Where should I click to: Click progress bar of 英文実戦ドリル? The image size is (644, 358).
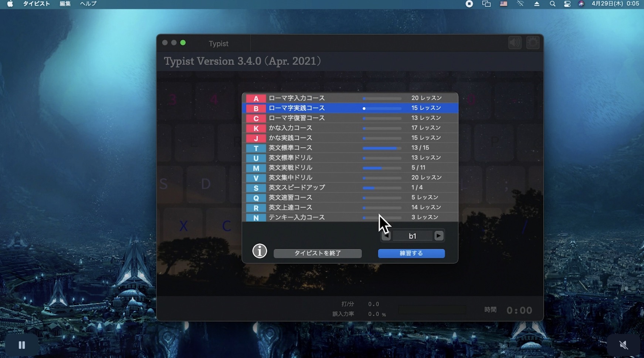[x=382, y=168]
